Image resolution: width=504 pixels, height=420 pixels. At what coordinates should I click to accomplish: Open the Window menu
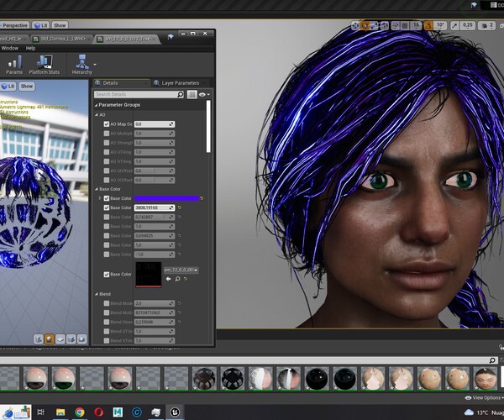[x=9, y=48]
